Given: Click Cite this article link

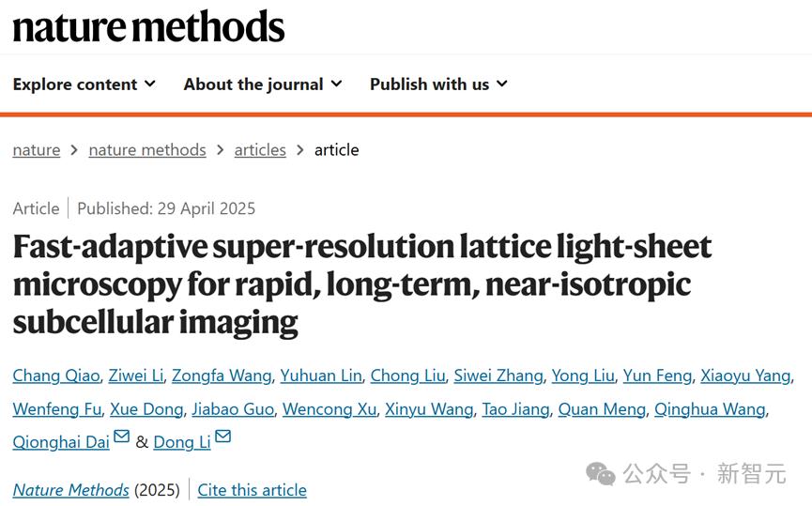Looking at the screenshot, I should (x=252, y=490).
